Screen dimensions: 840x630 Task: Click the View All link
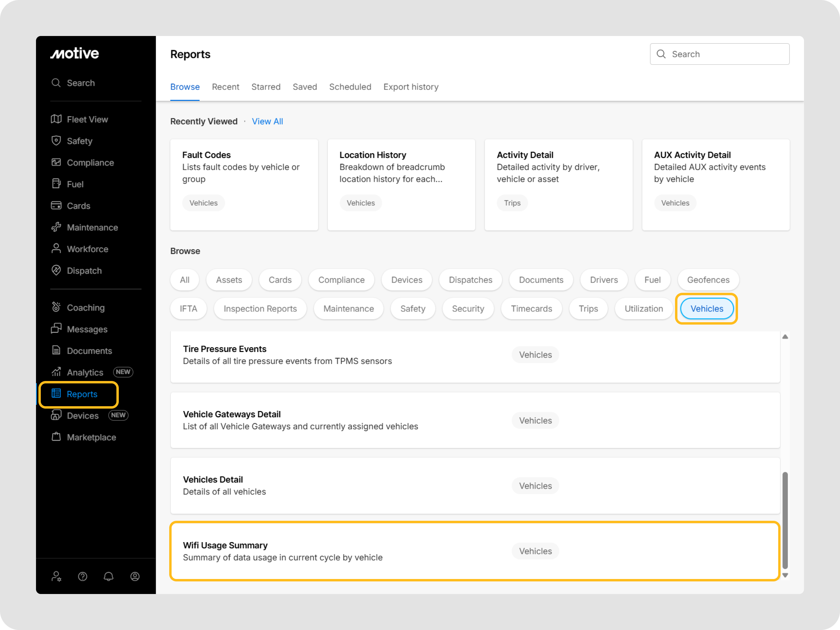click(267, 121)
